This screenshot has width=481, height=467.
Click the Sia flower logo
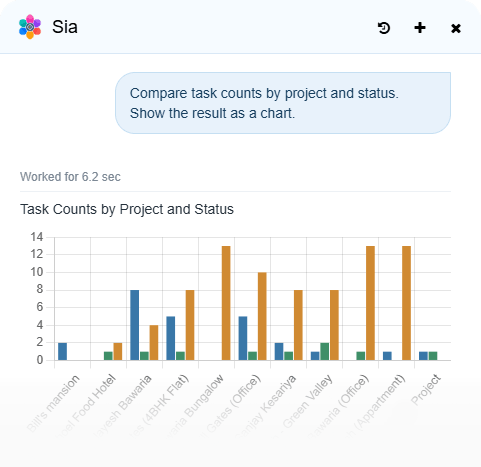pos(30,27)
